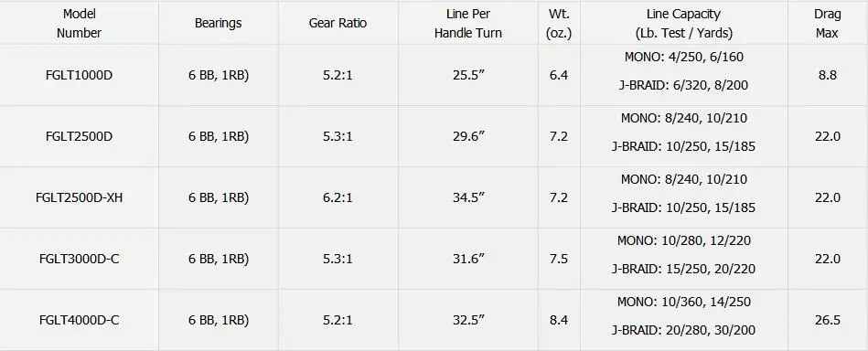Viewport: 868px width, 351px height.
Task: Click the FGLT2500D-XH model name
Action: (x=80, y=197)
